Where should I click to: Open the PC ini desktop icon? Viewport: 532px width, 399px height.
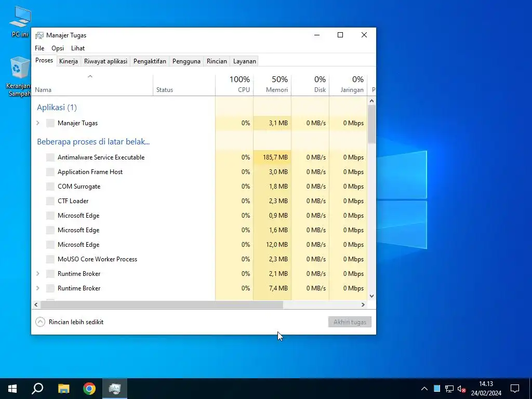tap(20, 21)
